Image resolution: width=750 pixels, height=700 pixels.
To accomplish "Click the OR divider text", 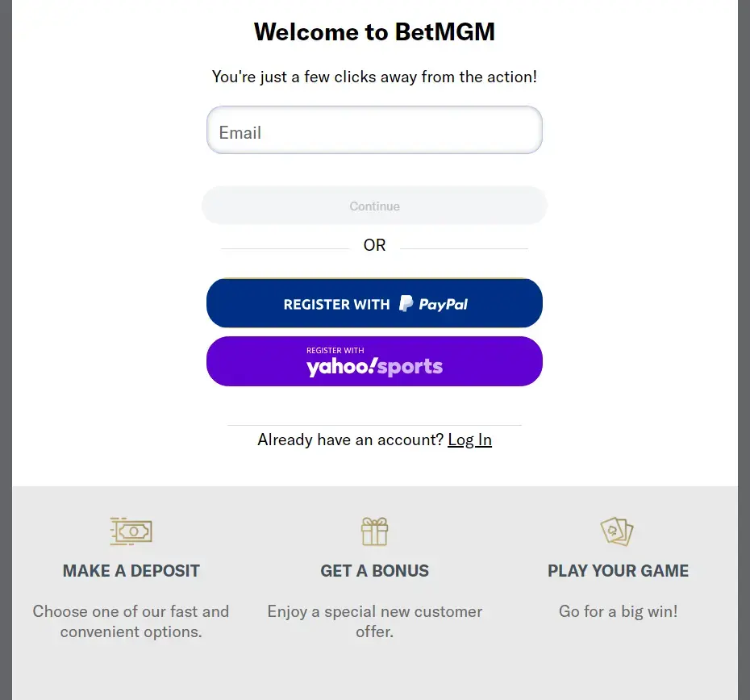I will coord(374,244).
